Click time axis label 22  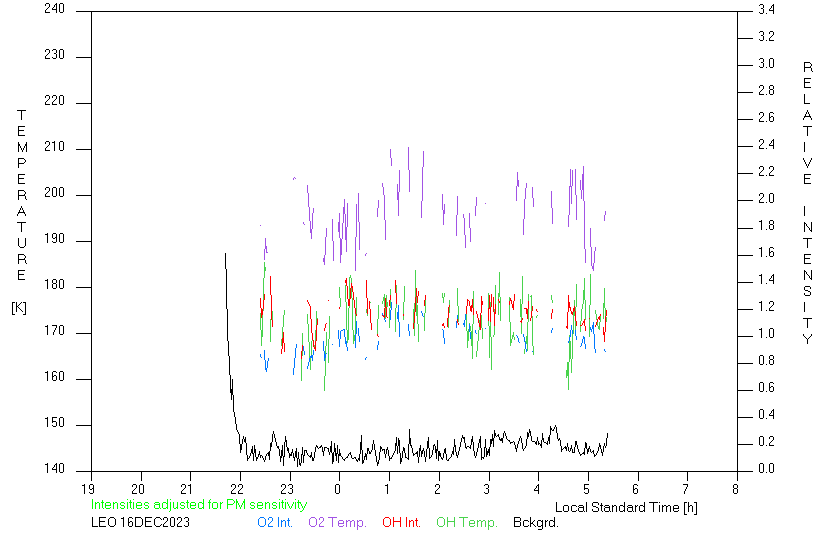237,489
